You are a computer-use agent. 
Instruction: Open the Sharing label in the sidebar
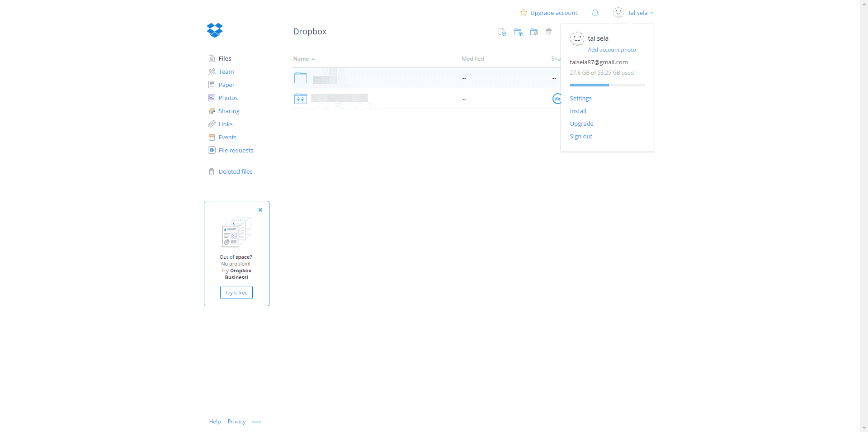[229, 111]
